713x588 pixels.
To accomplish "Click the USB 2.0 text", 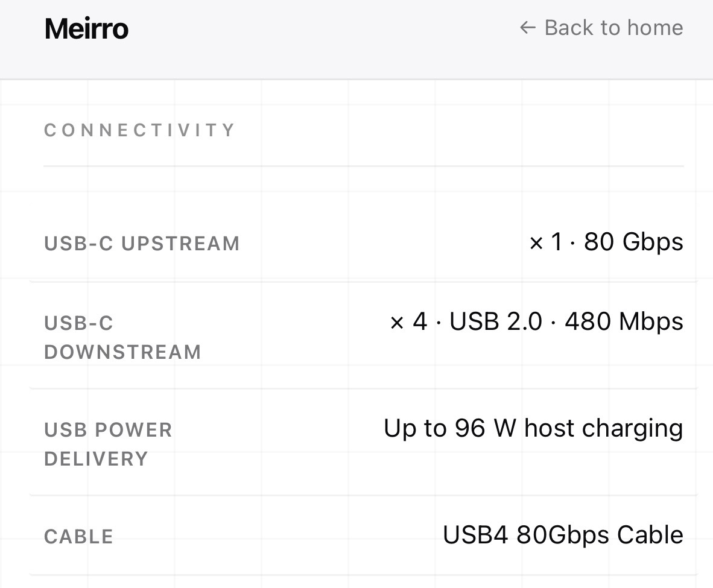I will 496,321.
